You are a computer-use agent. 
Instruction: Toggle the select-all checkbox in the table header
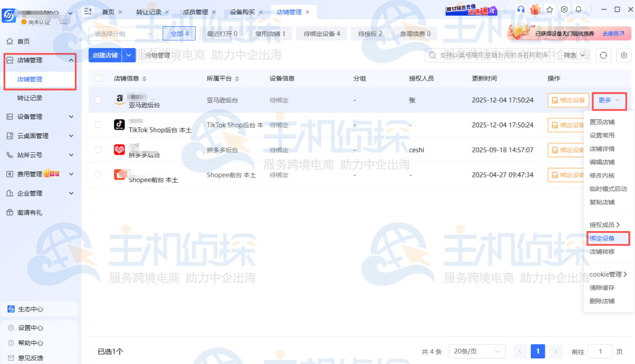[98, 78]
